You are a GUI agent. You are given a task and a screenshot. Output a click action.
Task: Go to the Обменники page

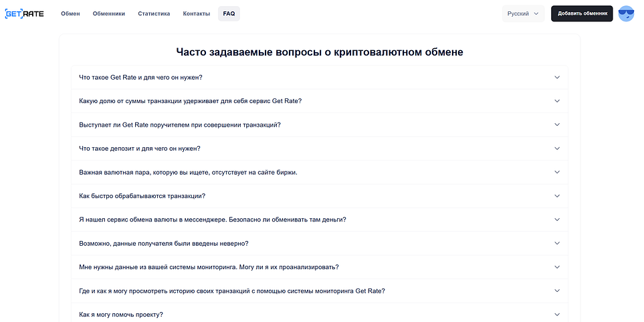109,13
